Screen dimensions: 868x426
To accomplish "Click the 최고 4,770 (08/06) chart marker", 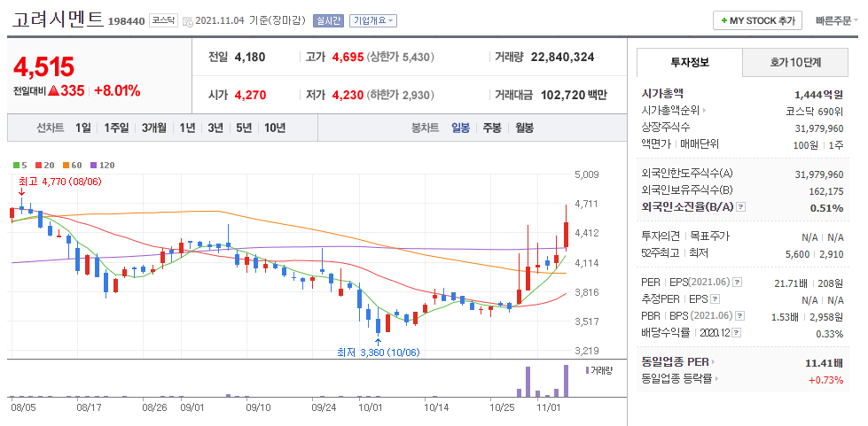I will 59,182.
